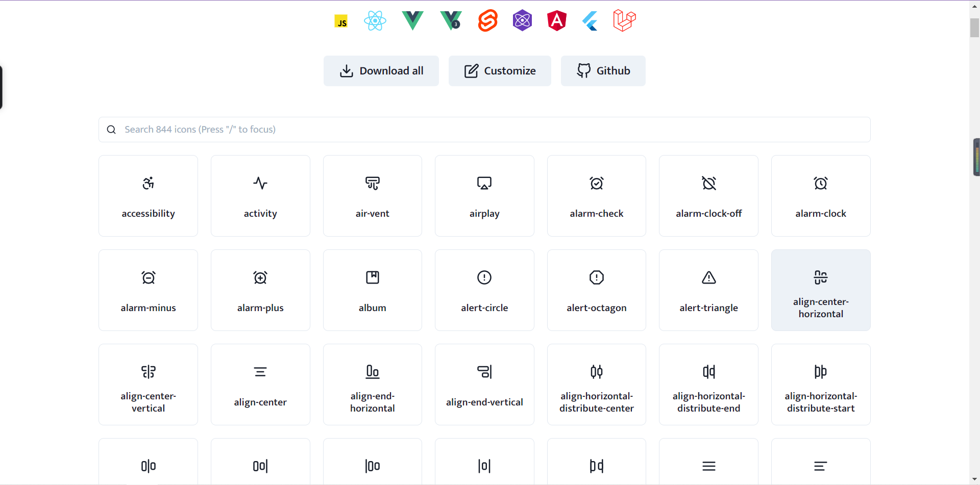Focus the Search 844 icons field

(x=484, y=130)
